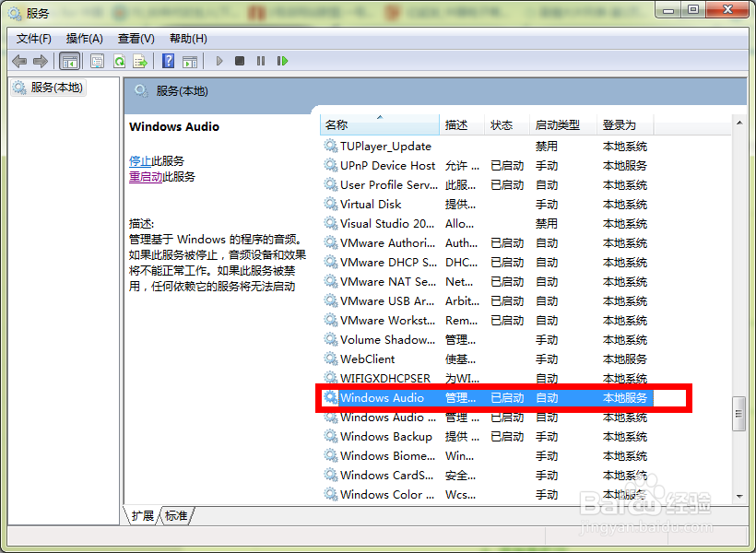Pause service using the pause icon
The image size is (756, 553).
coord(261,61)
